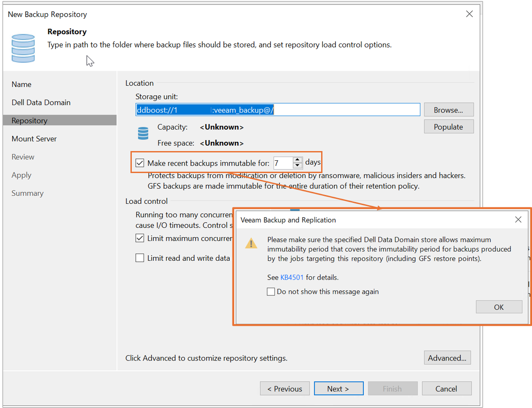532x408 pixels.
Task: Select Name step in wizard sidebar
Action: (x=22, y=84)
